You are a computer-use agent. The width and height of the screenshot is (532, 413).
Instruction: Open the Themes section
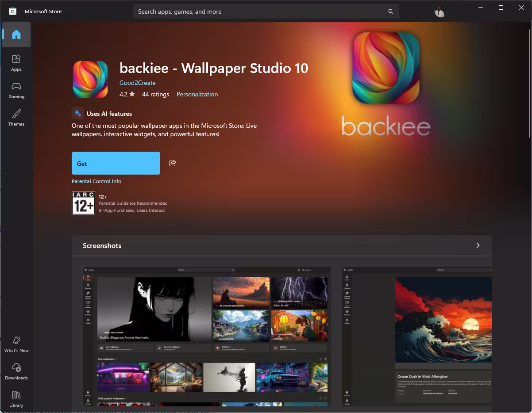click(16, 118)
